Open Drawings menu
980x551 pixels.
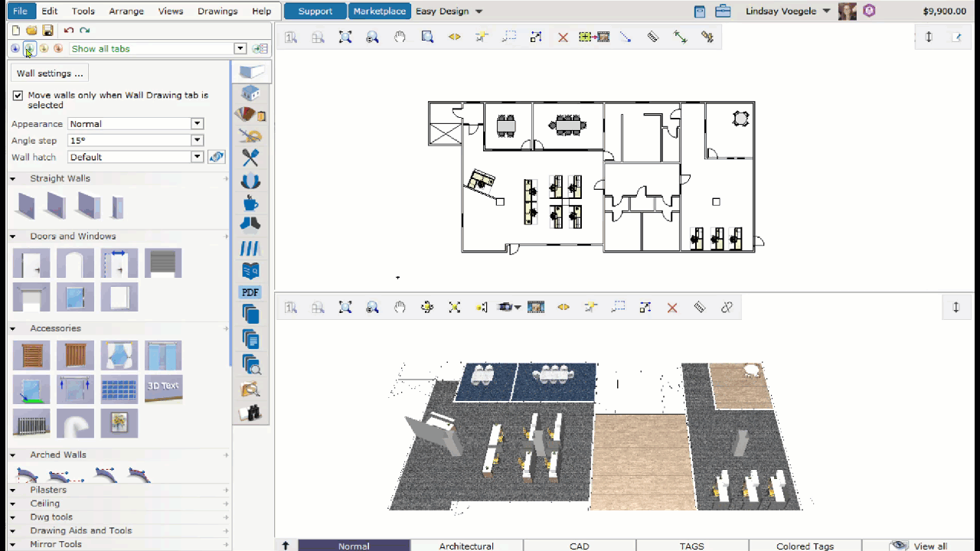pos(217,11)
